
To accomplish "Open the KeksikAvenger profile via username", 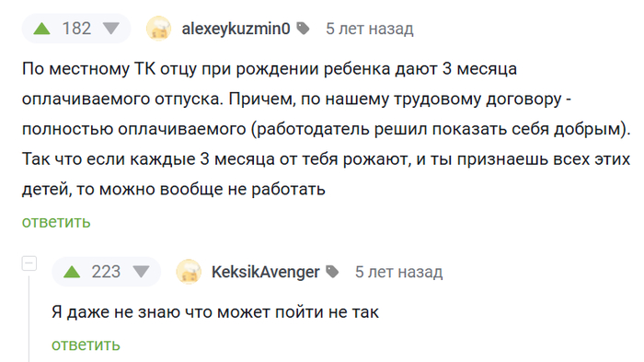I will point(265,272).
